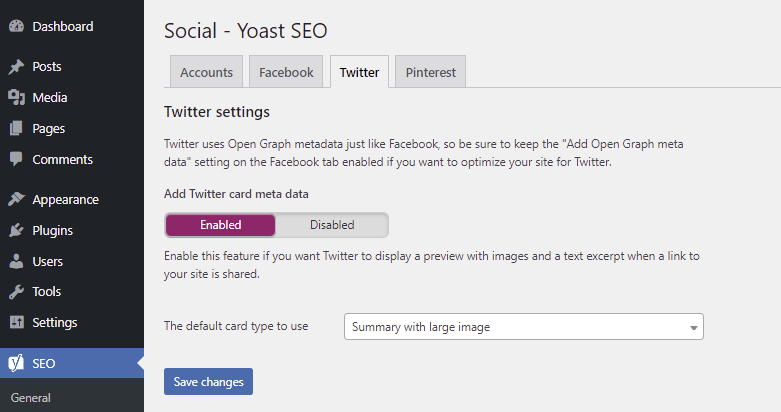Click the Yoast SEO logo icon

[16, 363]
